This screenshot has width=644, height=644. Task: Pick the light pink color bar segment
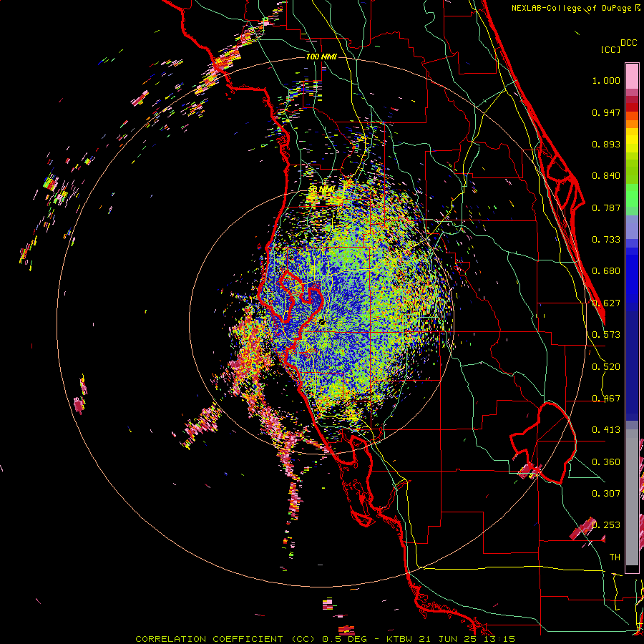[632, 77]
